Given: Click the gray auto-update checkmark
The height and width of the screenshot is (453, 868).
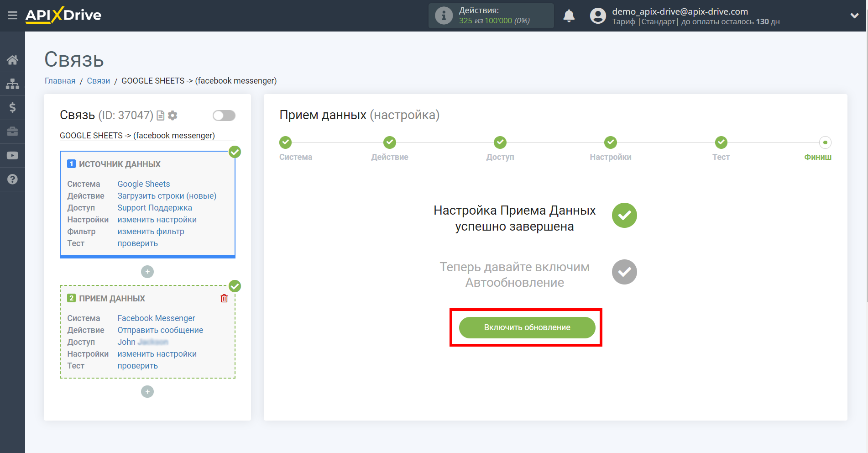Looking at the screenshot, I should click(624, 272).
